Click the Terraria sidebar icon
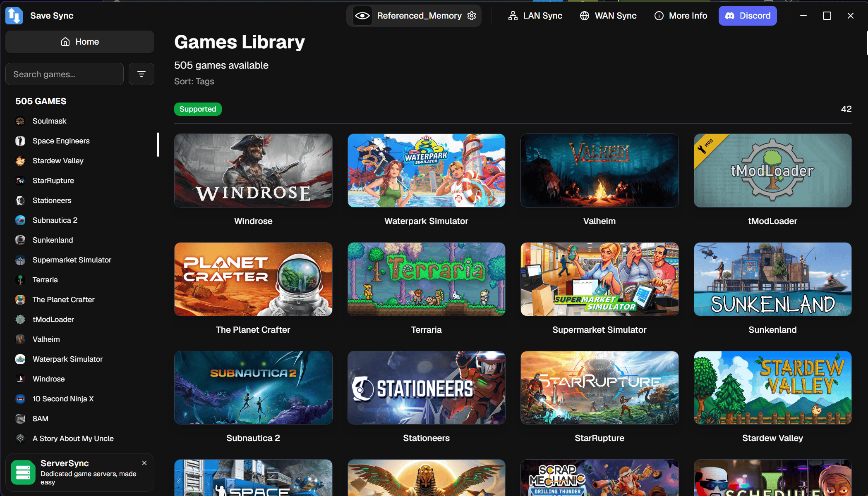 coord(20,280)
